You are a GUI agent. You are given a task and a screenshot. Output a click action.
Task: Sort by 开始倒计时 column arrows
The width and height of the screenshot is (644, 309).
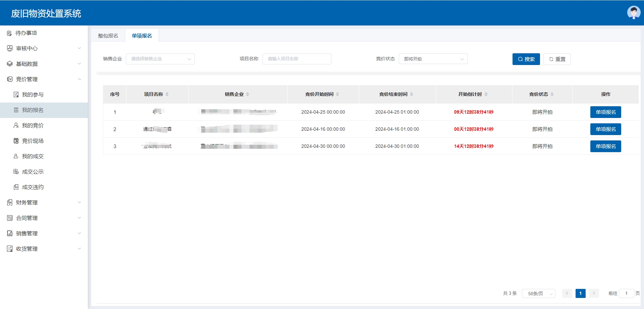(x=486, y=94)
